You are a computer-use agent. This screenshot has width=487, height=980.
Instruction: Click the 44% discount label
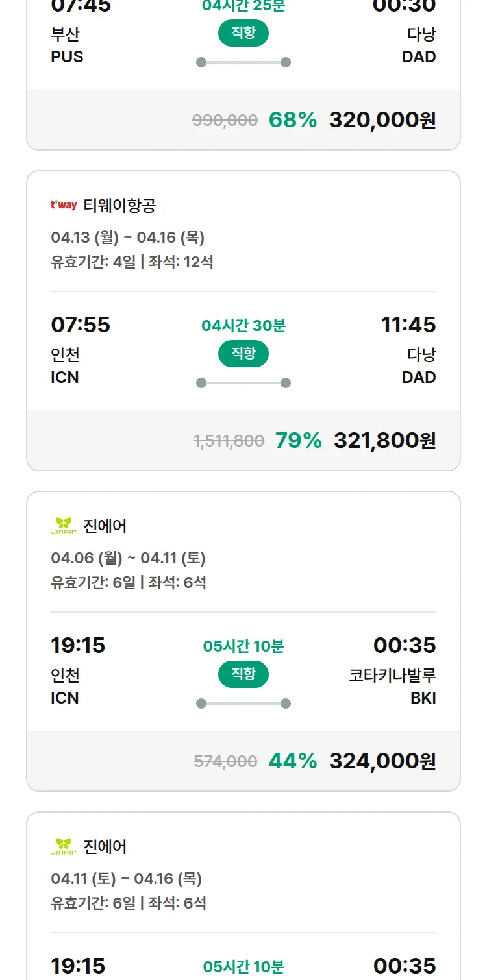[293, 761]
